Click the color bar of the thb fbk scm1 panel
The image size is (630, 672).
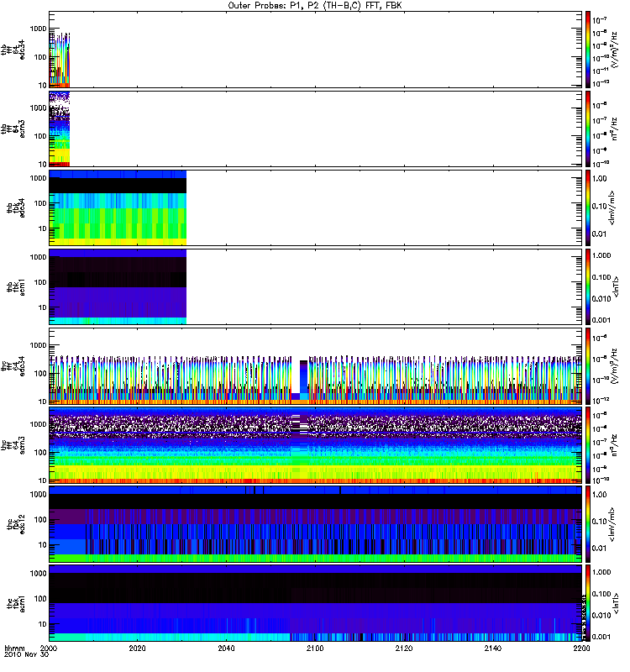[588, 286]
